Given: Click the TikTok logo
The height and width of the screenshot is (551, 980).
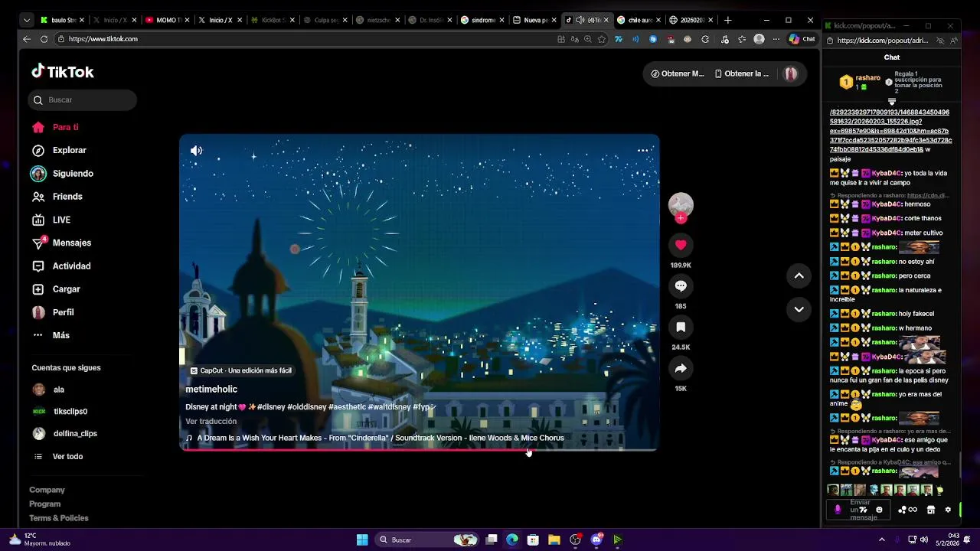Looking at the screenshot, I should pos(63,72).
